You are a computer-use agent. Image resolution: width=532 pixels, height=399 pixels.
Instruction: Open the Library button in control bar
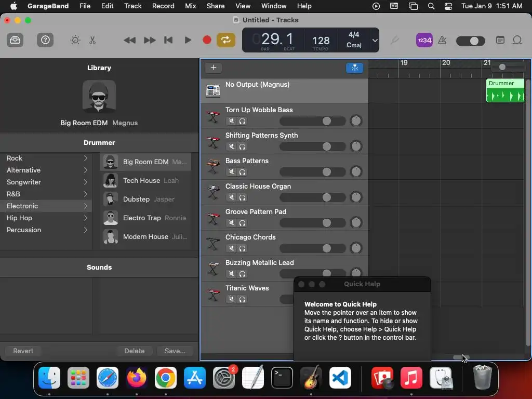[x=15, y=40]
